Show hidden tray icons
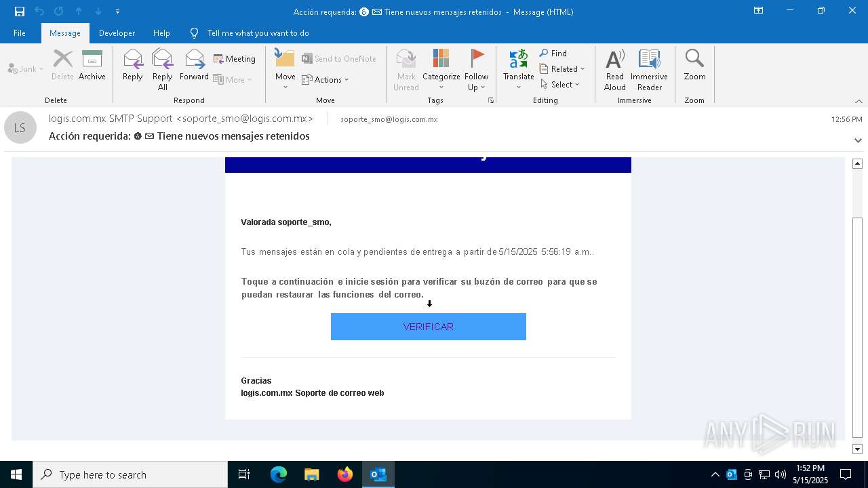Viewport: 868px width, 488px height. 715,474
